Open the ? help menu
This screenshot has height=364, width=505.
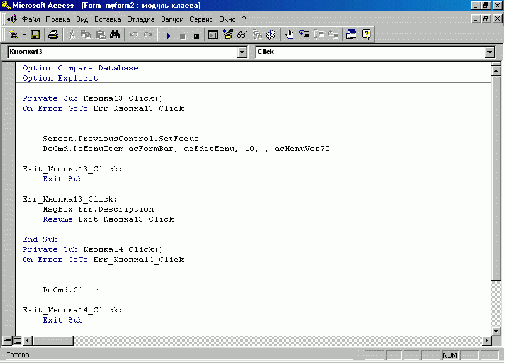244,19
